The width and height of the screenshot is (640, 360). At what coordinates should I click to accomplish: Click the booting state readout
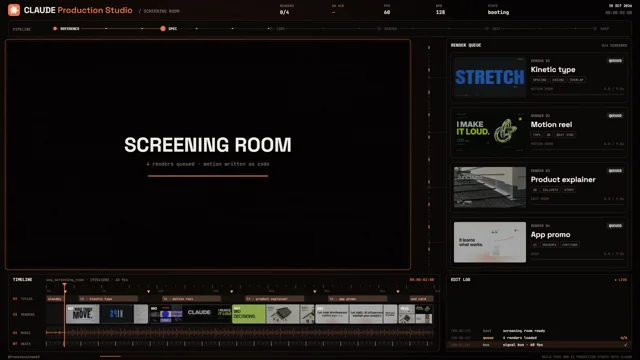[x=498, y=12]
